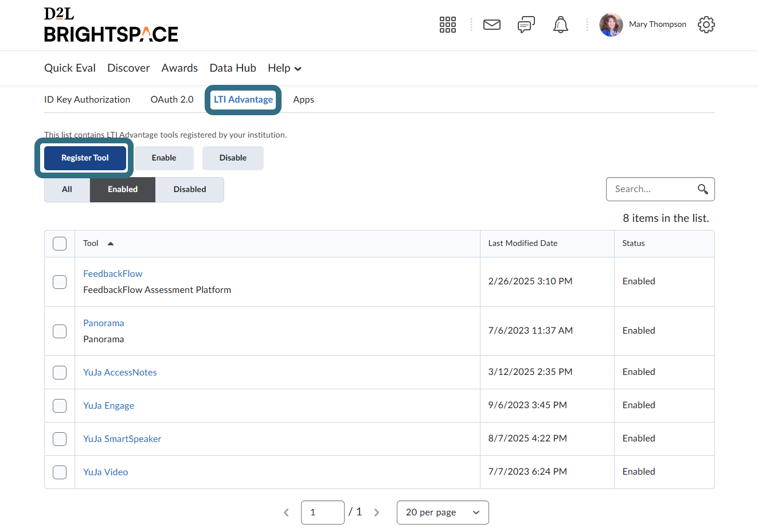The height and width of the screenshot is (532, 758).
Task: Click the 7/6/2023 11:37 AM date cell
Action: pyautogui.click(x=530, y=331)
